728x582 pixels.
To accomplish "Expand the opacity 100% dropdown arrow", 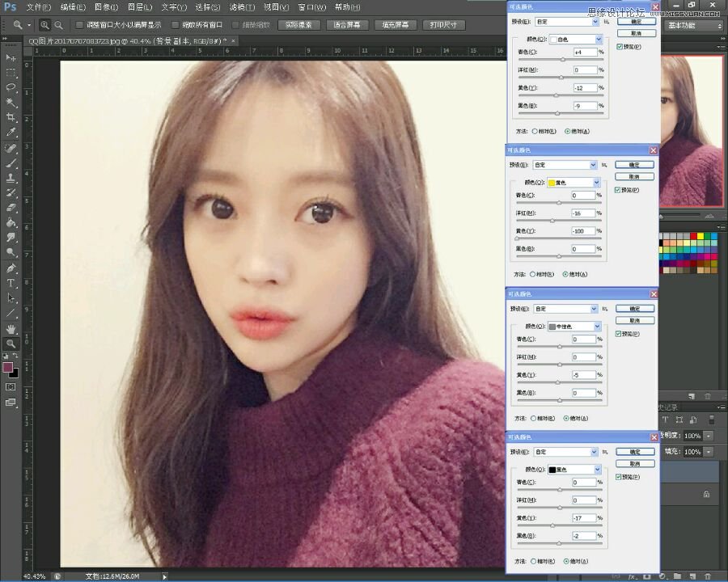I will click(709, 436).
